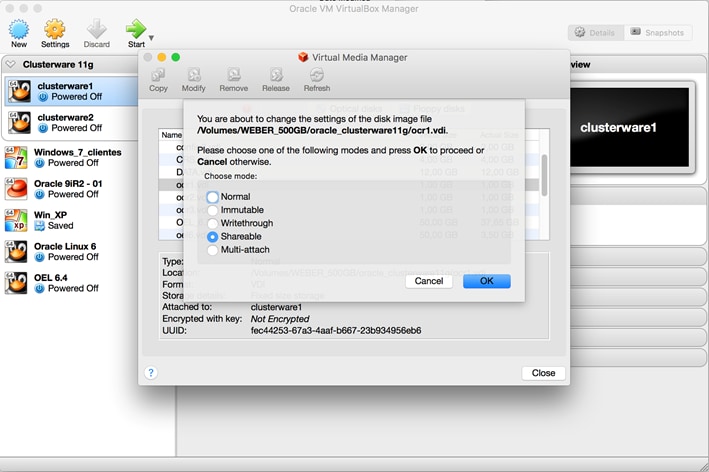
Task: Click the yellow minimize button of Media Manager
Action: (x=162, y=57)
